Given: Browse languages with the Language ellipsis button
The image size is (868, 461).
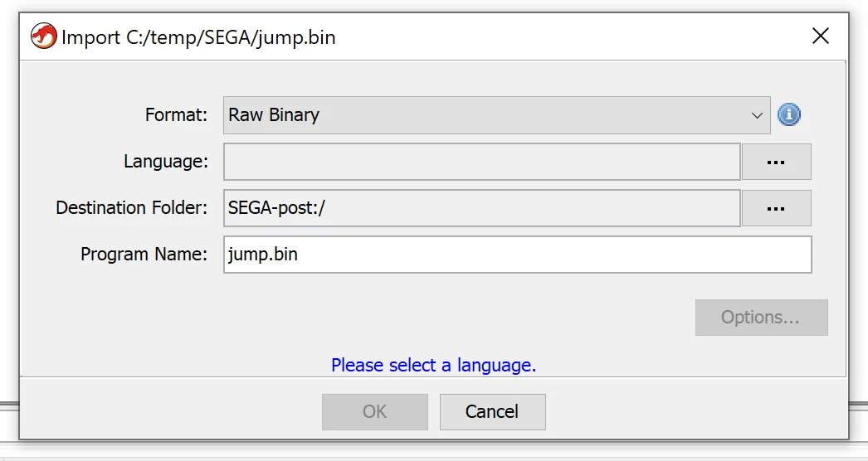Looking at the screenshot, I should [x=776, y=162].
